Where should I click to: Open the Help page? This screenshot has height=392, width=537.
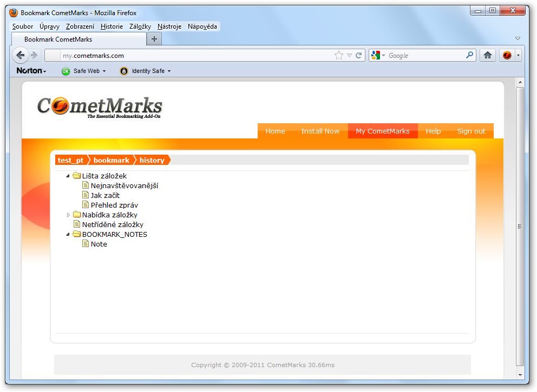click(433, 131)
